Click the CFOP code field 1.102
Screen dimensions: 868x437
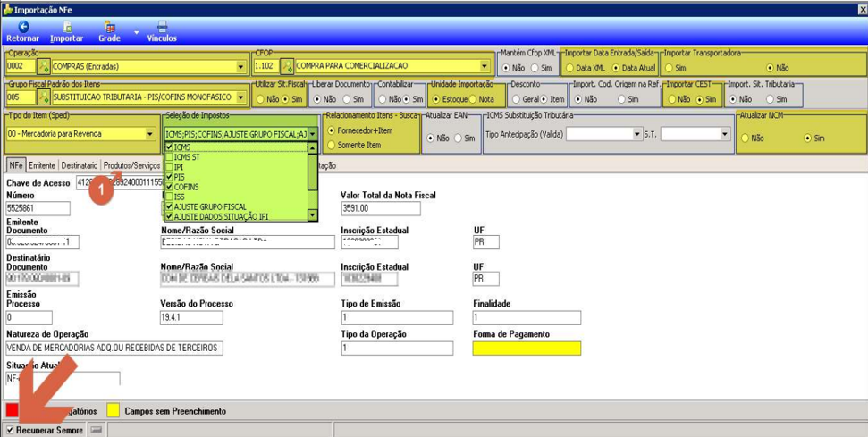point(266,67)
